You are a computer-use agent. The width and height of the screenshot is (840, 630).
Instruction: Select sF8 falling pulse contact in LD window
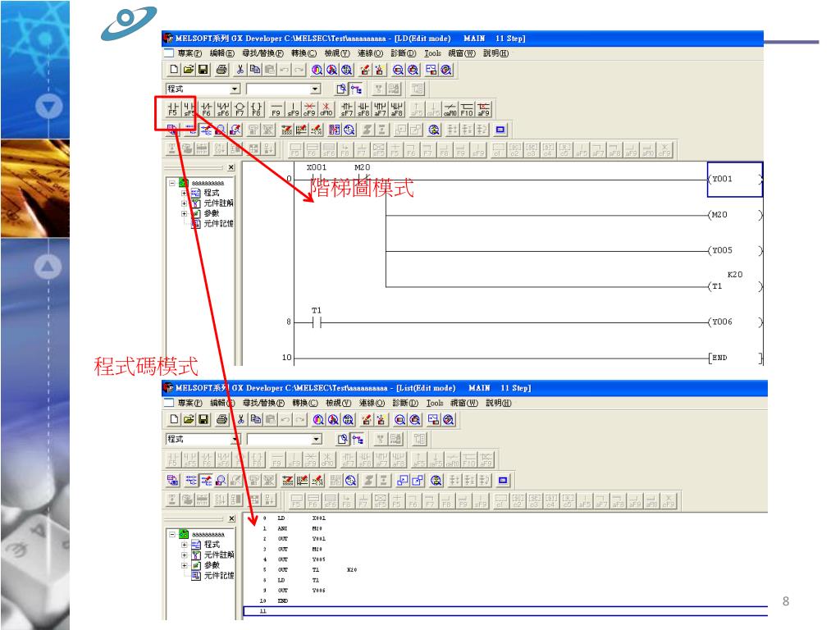[363, 109]
